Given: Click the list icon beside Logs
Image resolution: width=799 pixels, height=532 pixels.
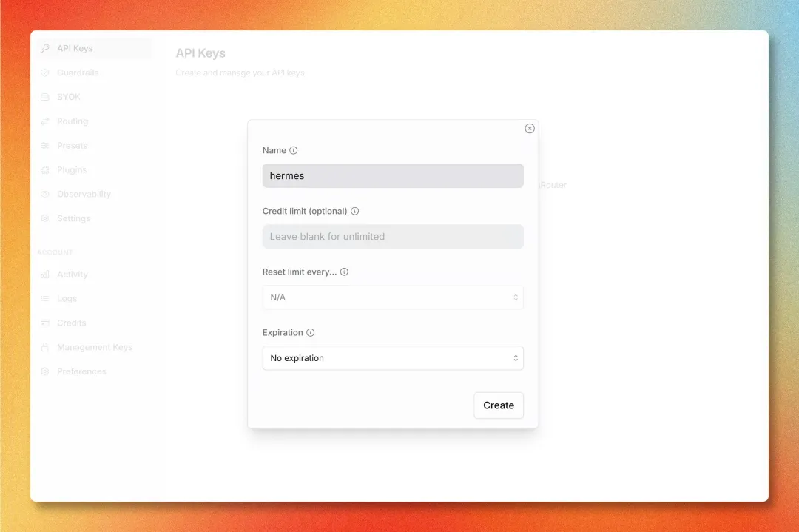Looking at the screenshot, I should 45,299.
